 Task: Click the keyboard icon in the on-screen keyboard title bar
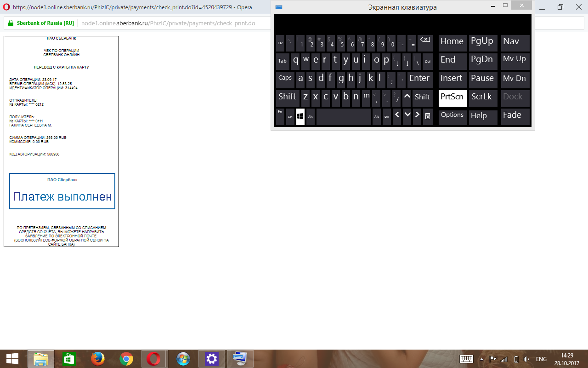[279, 7]
